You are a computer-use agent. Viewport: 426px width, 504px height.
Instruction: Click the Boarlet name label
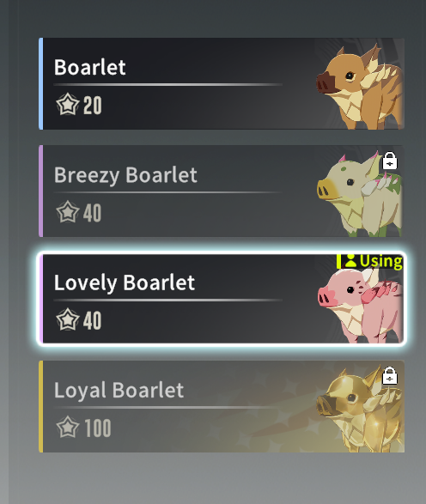click(x=89, y=67)
